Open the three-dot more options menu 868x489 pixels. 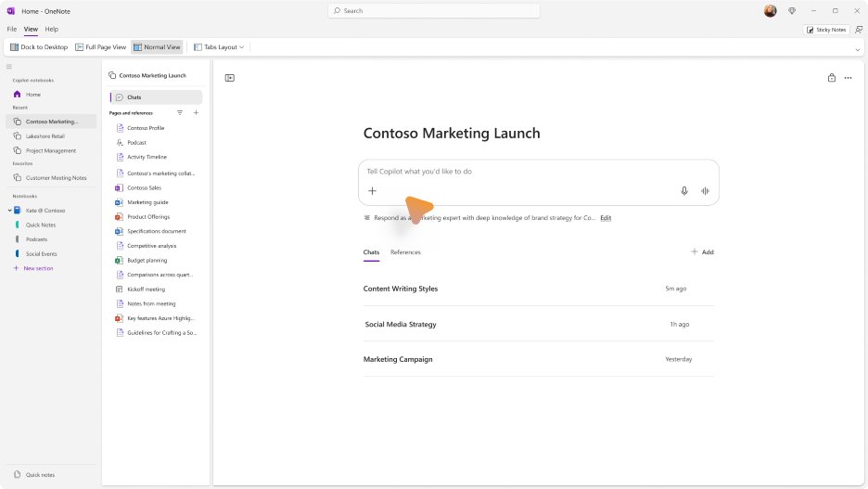tap(849, 78)
